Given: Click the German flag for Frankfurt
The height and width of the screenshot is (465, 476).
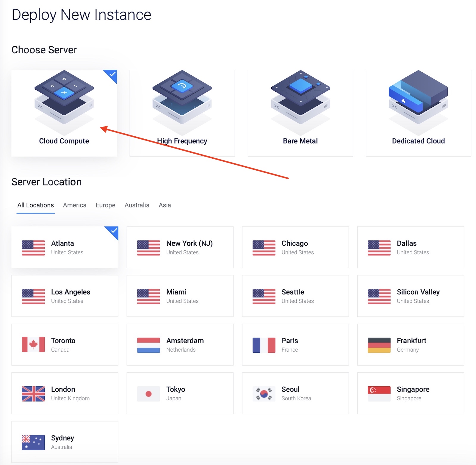Looking at the screenshot, I should (x=379, y=345).
